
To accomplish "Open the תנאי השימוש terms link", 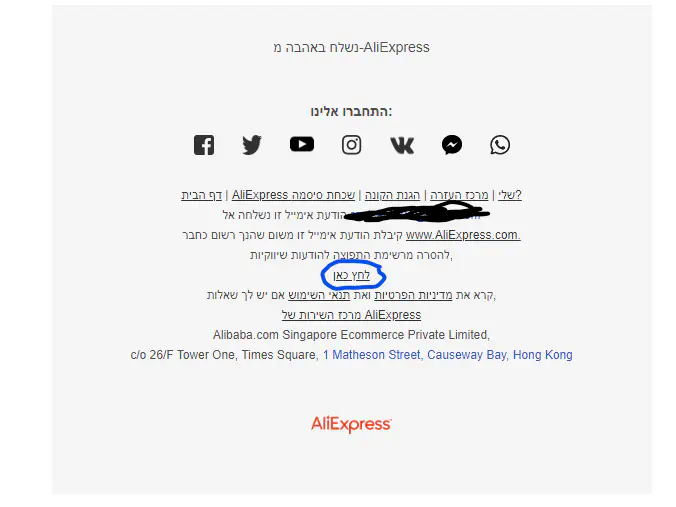I will pyautogui.click(x=319, y=295).
